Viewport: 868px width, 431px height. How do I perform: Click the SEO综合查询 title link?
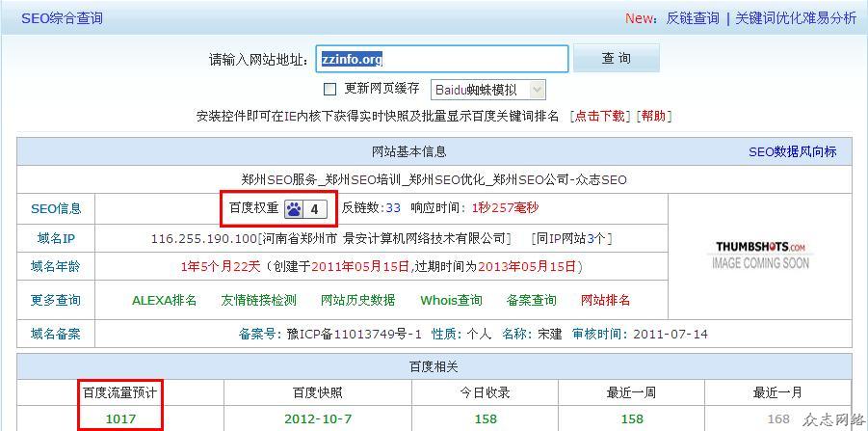pos(62,18)
